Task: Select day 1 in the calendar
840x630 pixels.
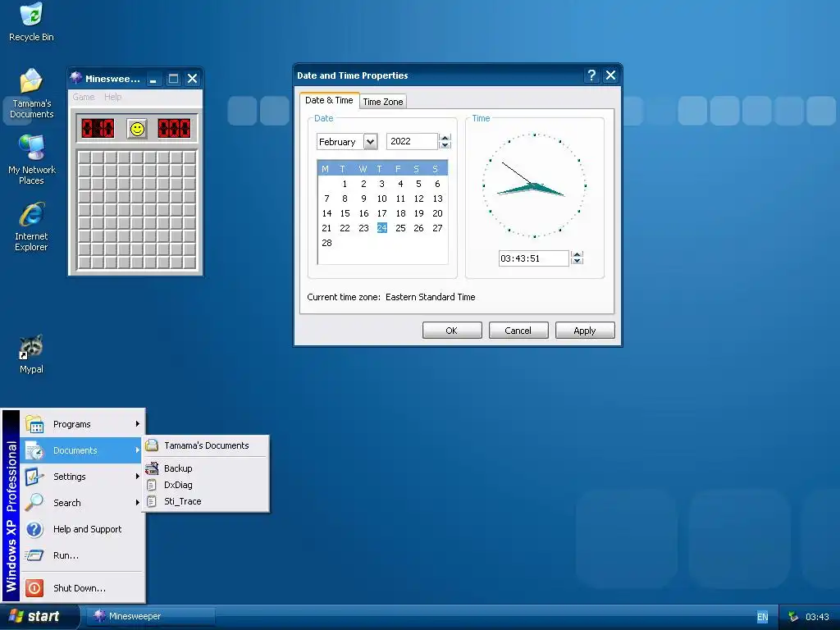Action: [345, 184]
